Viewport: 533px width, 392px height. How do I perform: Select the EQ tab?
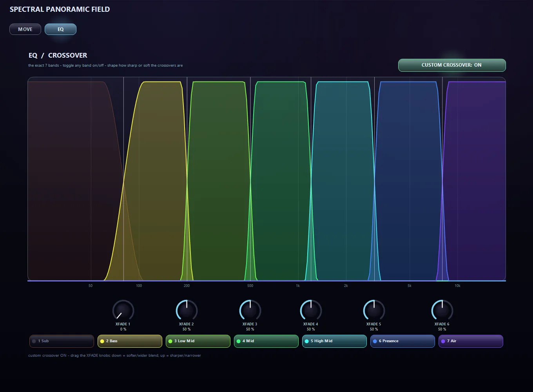(x=60, y=29)
